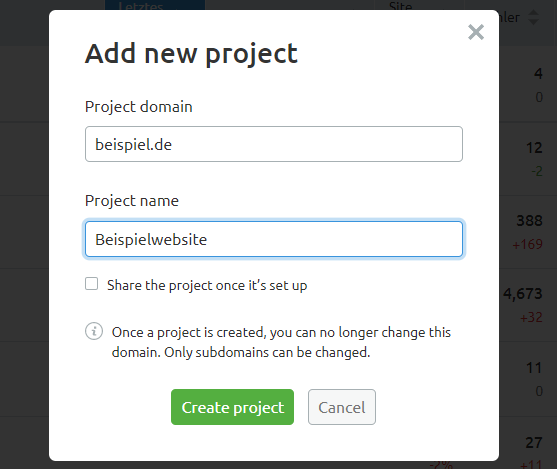Click the 4,673 value in background table
This screenshot has height=469, width=557.
click(523, 294)
